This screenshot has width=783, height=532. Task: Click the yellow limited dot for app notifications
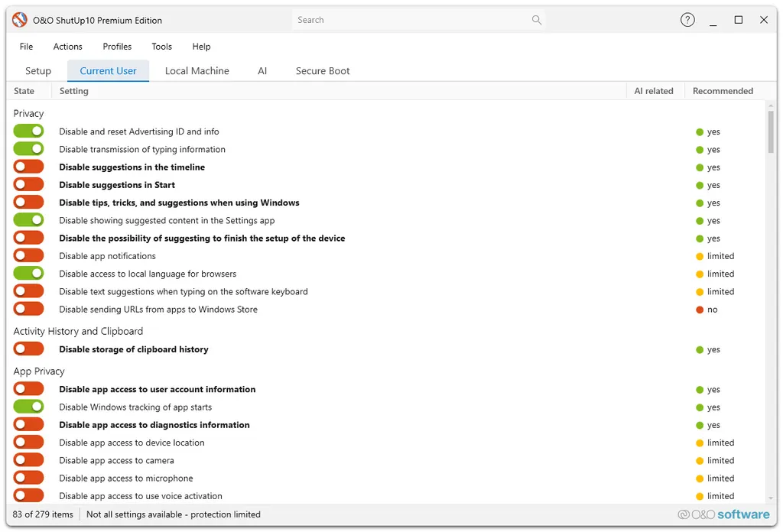click(x=700, y=256)
